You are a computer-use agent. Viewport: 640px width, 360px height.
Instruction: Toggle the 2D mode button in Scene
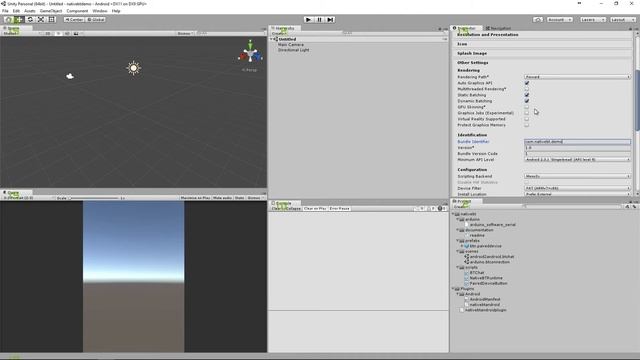coord(48,33)
